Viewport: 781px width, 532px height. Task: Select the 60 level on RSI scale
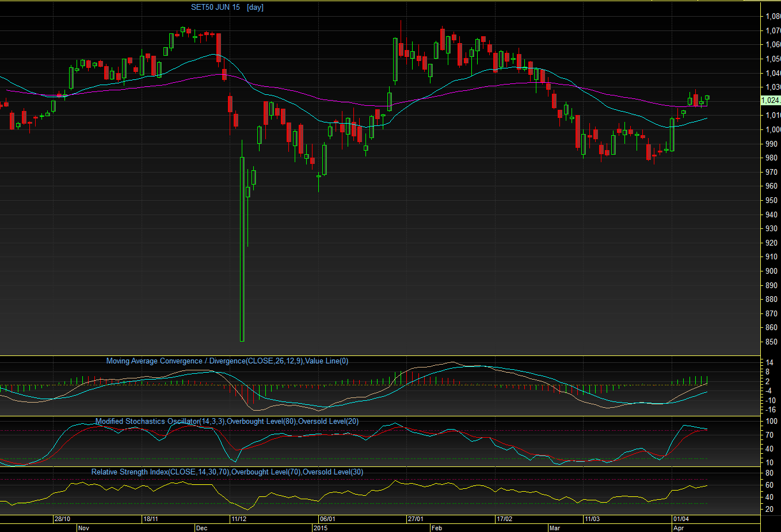(769, 485)
